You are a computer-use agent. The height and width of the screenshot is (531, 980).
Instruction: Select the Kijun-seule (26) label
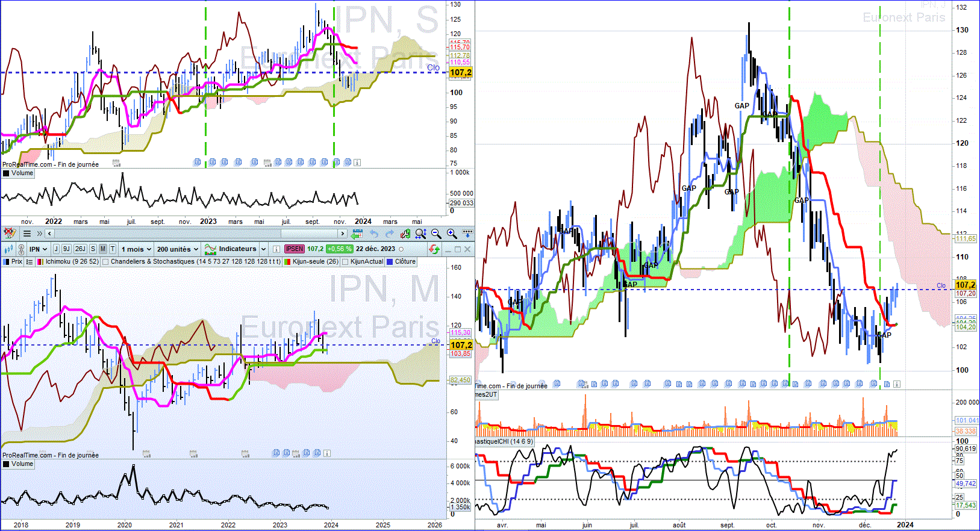pos(316,262)
